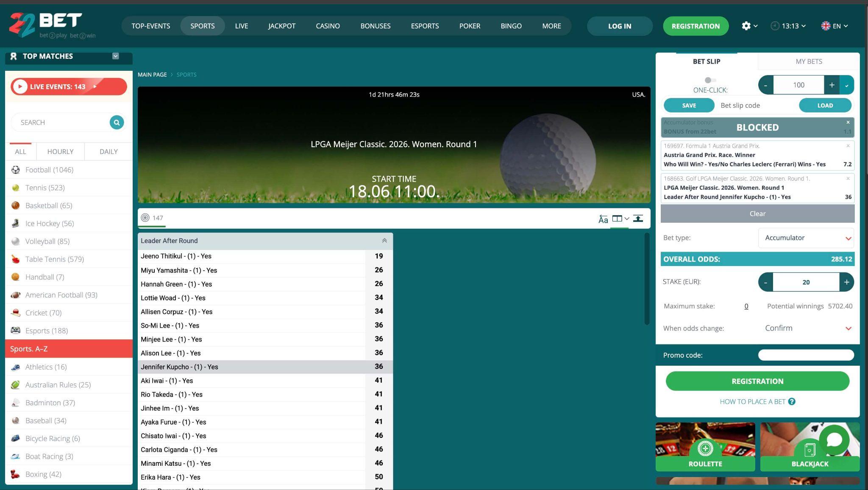Image resolution: width=868 pixels, height=490 pixels.
Task: Expand the live events arrow
Action: (x=95, y=87)
